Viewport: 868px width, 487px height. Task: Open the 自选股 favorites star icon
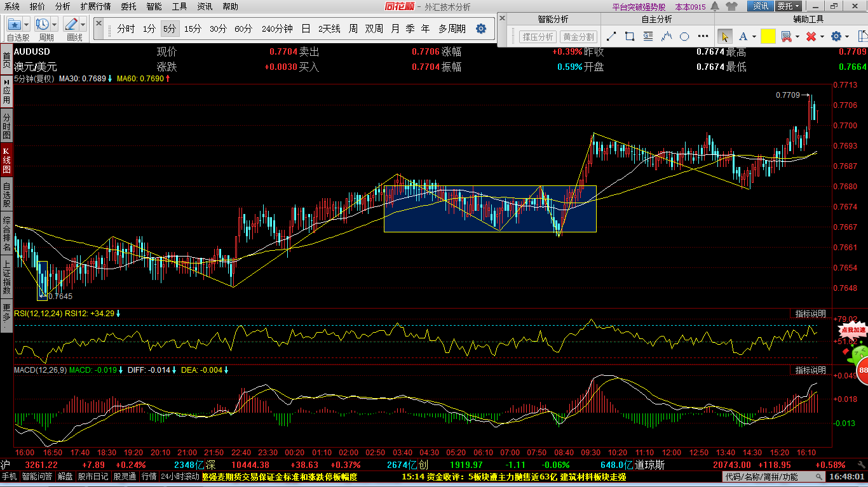point(16,24)
